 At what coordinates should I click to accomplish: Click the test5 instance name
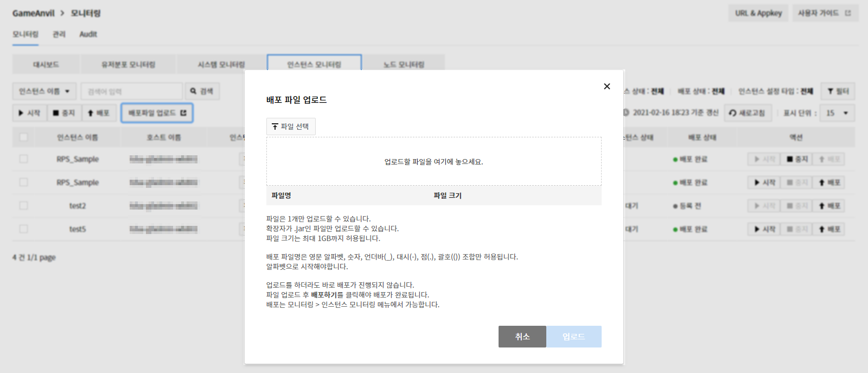click(x=78, y=229)
